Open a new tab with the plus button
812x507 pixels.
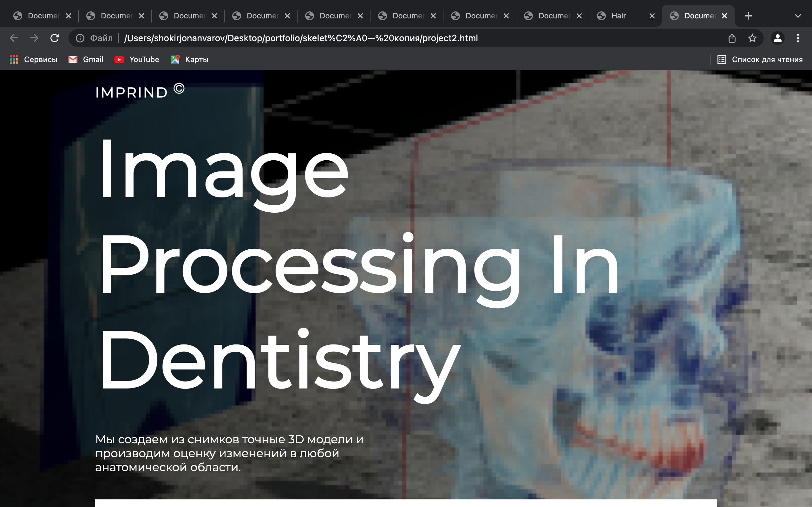tap(748, 16)
